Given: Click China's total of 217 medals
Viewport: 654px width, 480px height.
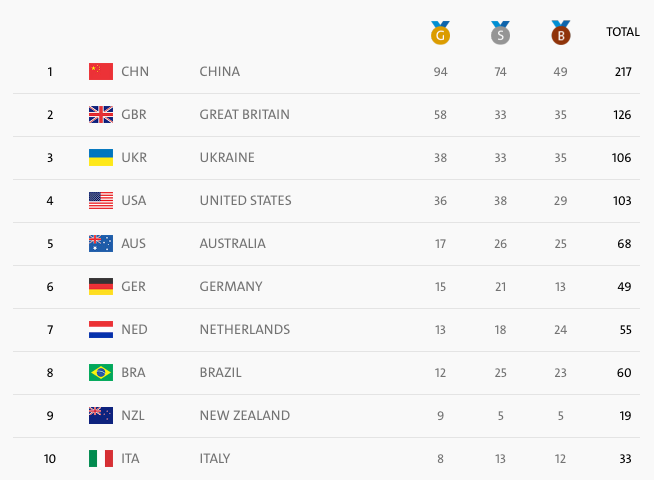Looking at the screenshot, I should coord(622,71).
